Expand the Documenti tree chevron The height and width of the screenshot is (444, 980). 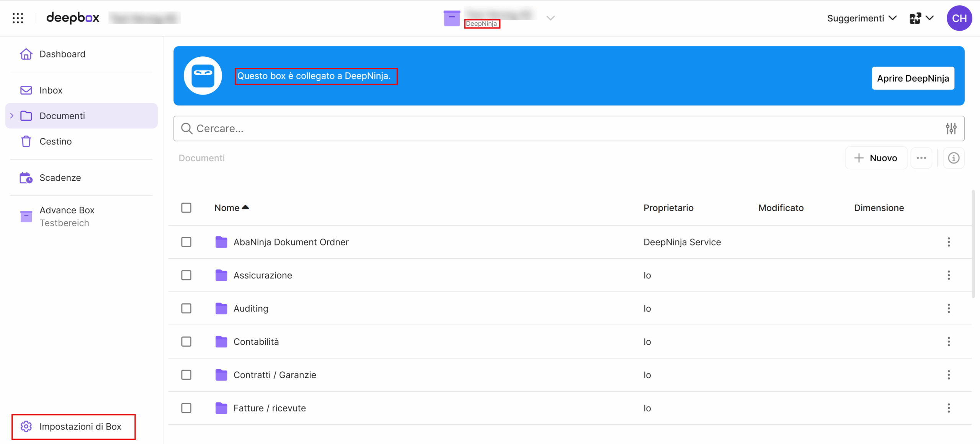pyautogui.click(x=11, y=116)
